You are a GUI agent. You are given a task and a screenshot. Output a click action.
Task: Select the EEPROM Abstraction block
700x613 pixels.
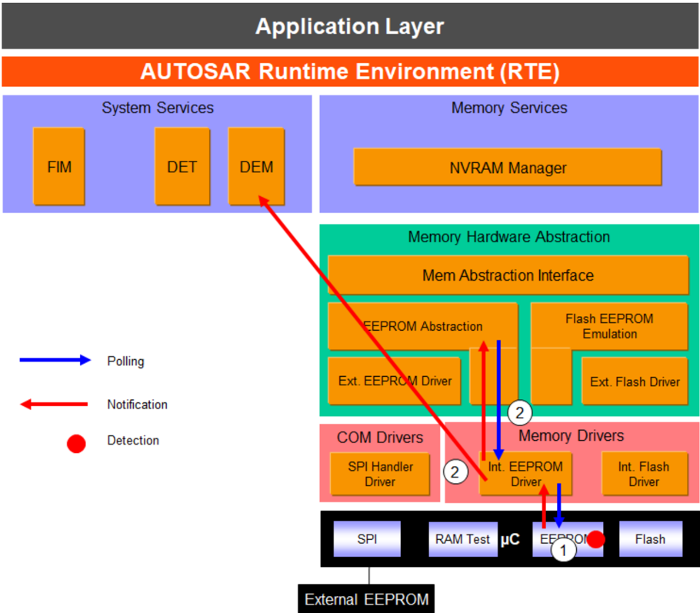[x=422, y=326]
